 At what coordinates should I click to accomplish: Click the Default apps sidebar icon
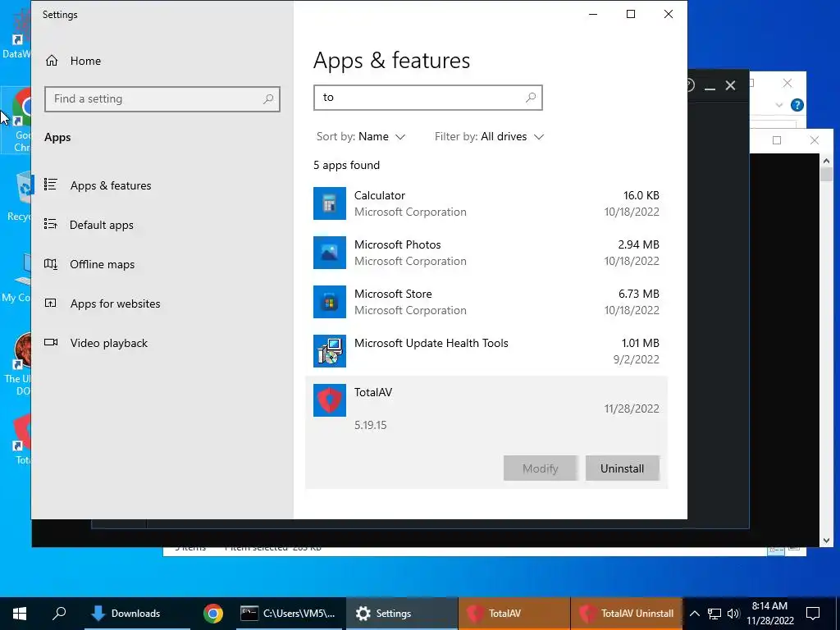coord(51,224)
